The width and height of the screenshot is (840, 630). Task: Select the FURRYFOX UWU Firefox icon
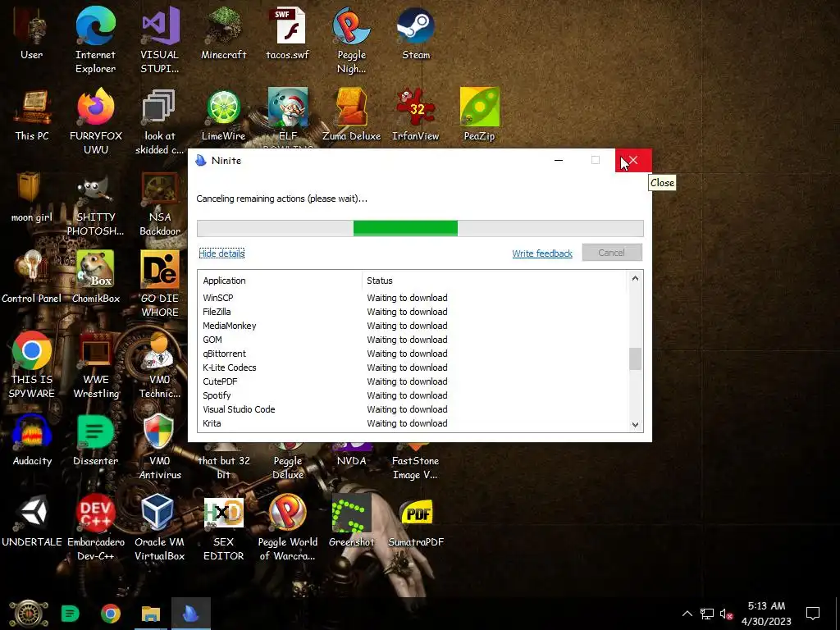point(95,121)
